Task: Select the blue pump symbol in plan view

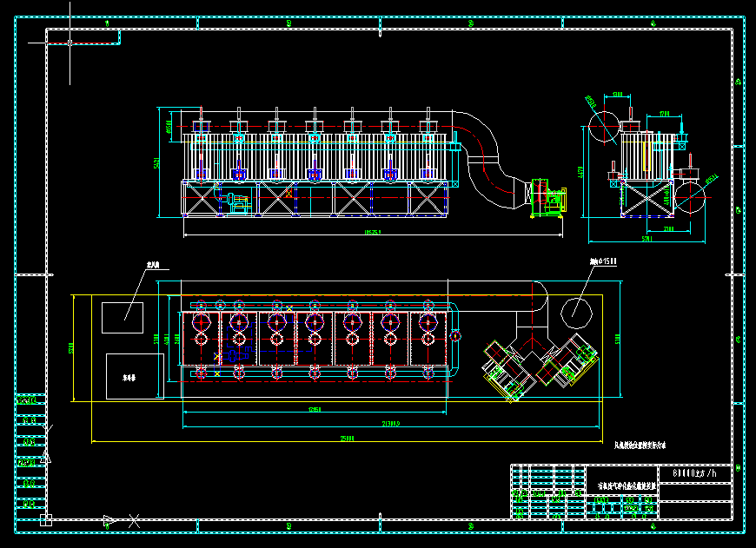Action: pos(232,356)
